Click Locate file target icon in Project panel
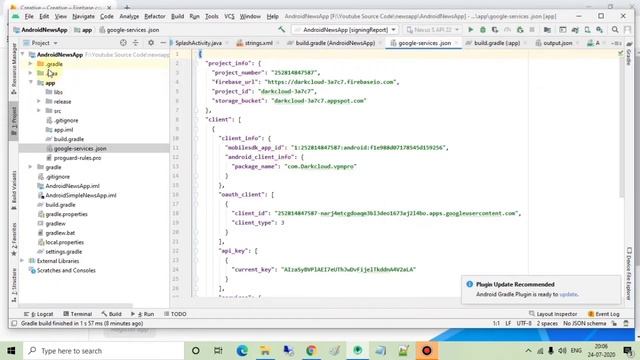 click(123, 42)
